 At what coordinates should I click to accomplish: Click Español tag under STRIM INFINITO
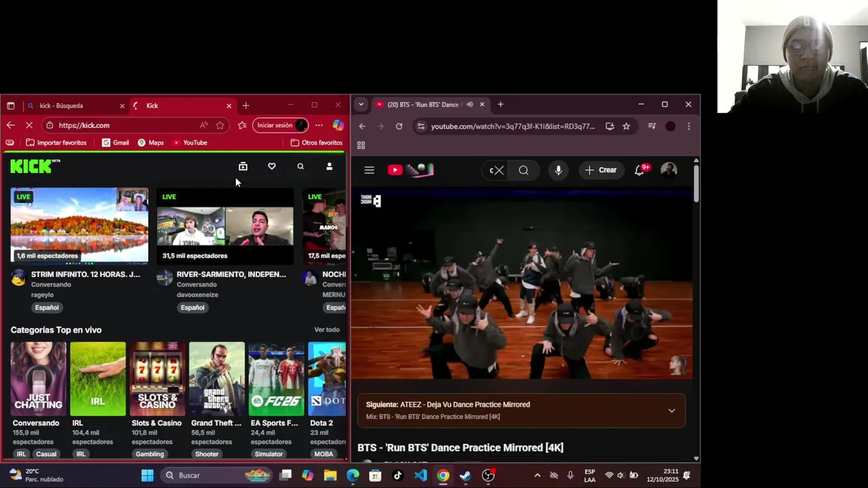47,308
